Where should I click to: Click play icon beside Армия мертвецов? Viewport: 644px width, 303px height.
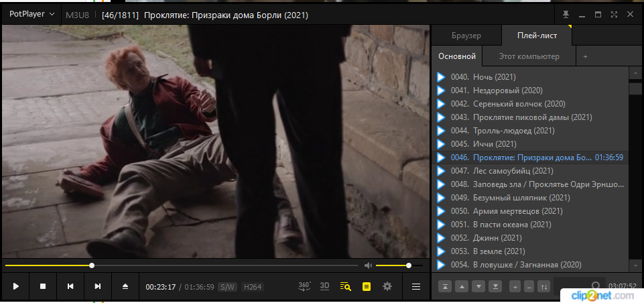pos(441,211)
